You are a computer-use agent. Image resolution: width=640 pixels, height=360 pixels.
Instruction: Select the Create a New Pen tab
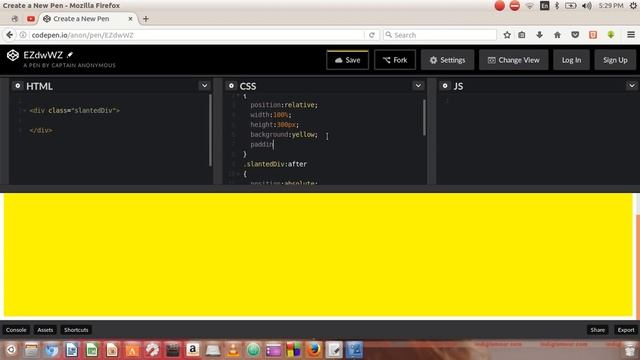(x=81, y=19)
